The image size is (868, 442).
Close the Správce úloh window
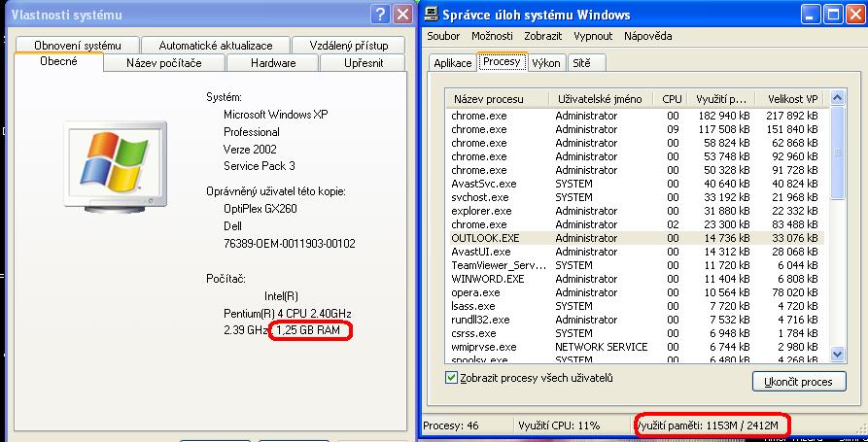tap(854, 15)
